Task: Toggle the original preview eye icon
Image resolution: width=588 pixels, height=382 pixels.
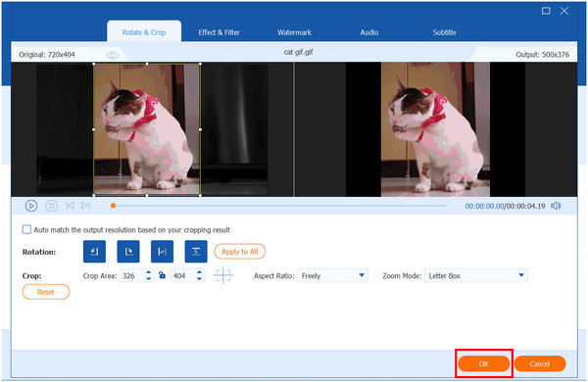Action: 112,55
